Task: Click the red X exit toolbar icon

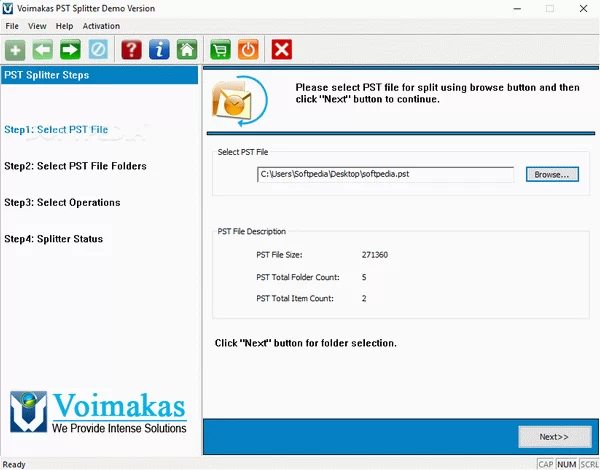Action: click(282, 48)
